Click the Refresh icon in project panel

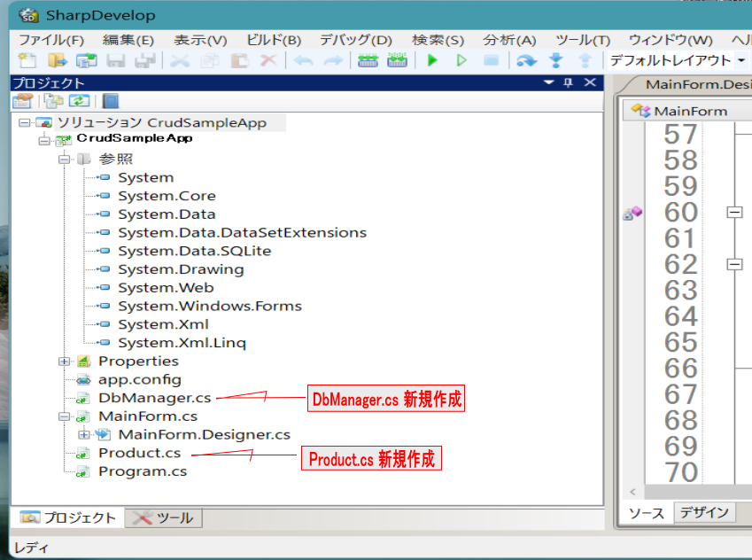click(x=80, y=101)
